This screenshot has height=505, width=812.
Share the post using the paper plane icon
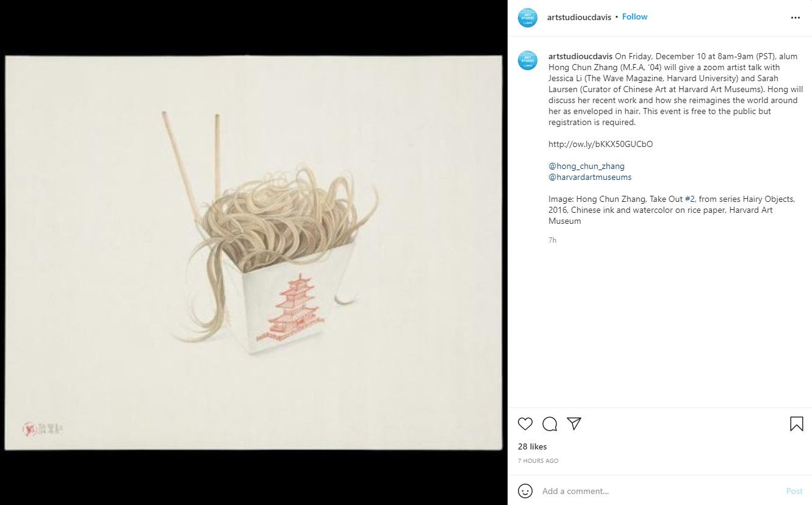[x=574, y=424]
